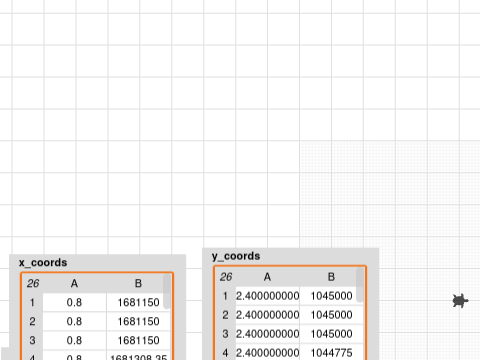Click cell B4 1044775 in y_coords

[x=331, y=352]
